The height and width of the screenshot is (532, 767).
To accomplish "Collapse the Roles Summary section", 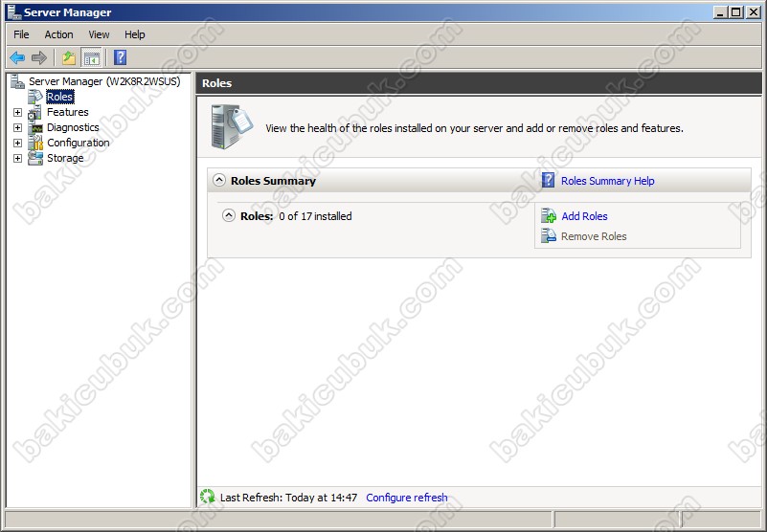I will point(219,180).
